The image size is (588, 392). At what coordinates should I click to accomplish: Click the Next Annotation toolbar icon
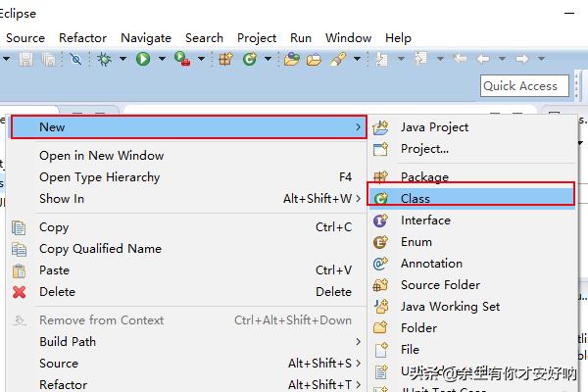point(382,59)
